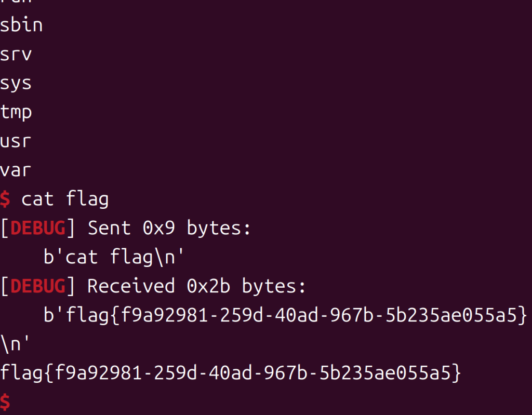Click the 'Received' word in the debug output

pyautogui.click(x=131, y=286)
